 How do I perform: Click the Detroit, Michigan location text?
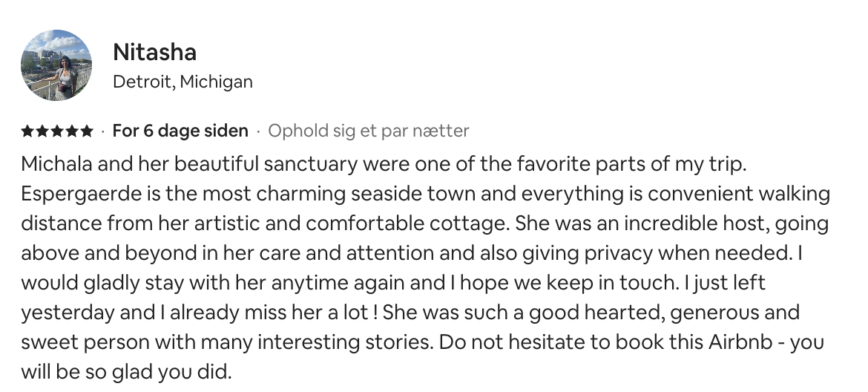(183, 82)
